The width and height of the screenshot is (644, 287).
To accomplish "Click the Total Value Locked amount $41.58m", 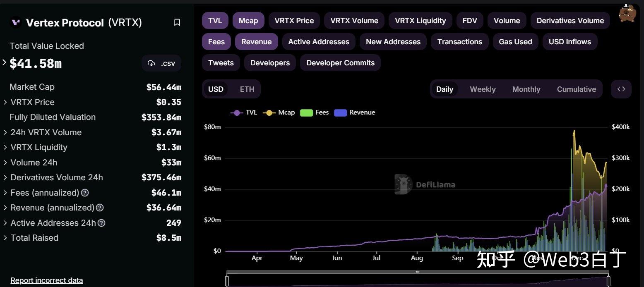I will 36,63.
